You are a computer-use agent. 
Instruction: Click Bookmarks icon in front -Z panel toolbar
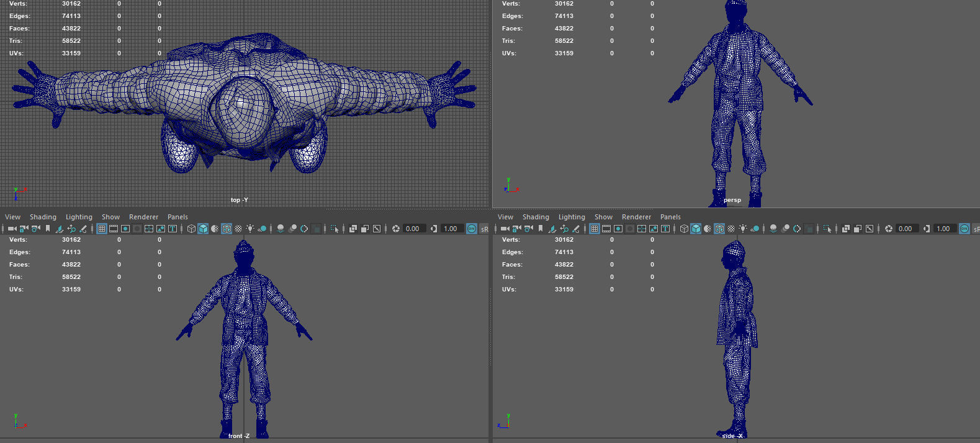coord(48,229)
